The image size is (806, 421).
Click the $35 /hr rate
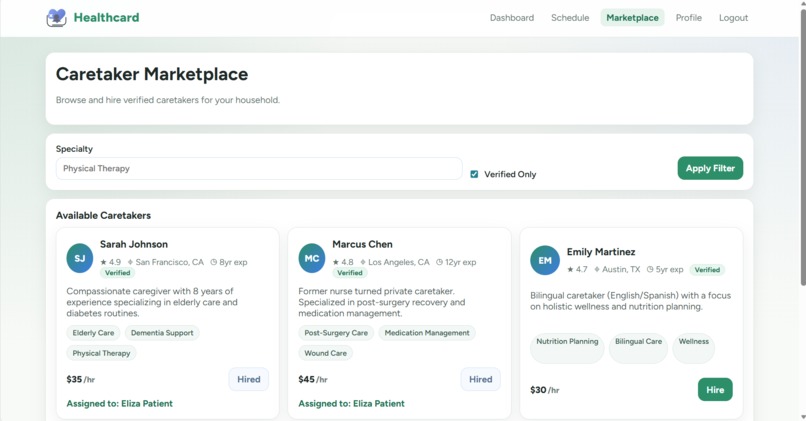tap(81, 379)
